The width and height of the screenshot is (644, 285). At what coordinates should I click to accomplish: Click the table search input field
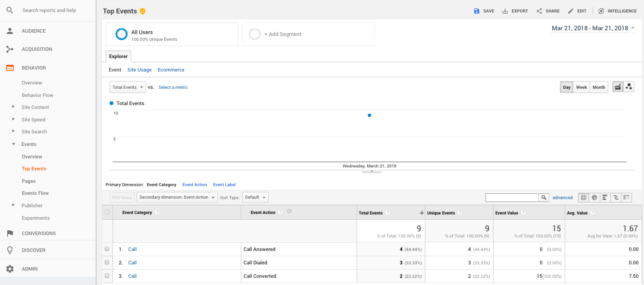tap(512, 197)
